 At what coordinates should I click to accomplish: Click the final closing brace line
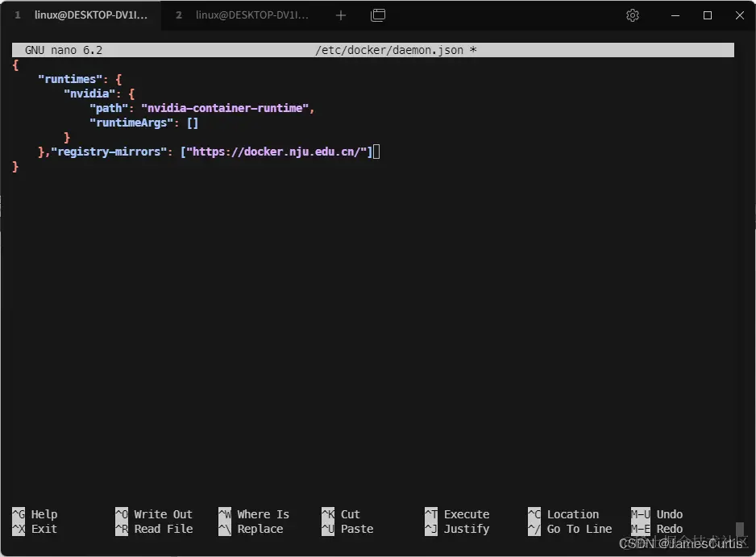coord(15,166)
